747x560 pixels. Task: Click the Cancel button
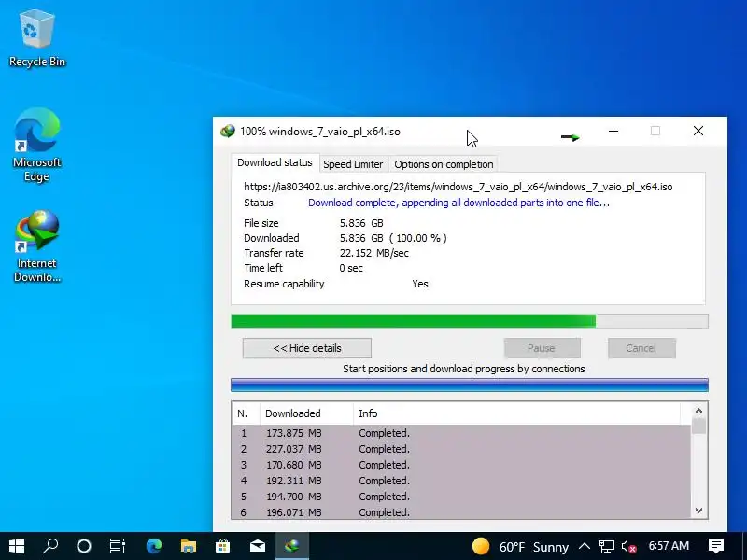(641, 348)
